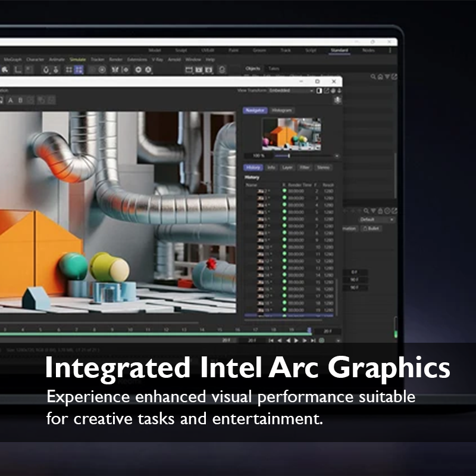
Task: Jump to the last frame
Action: [314, 340]
